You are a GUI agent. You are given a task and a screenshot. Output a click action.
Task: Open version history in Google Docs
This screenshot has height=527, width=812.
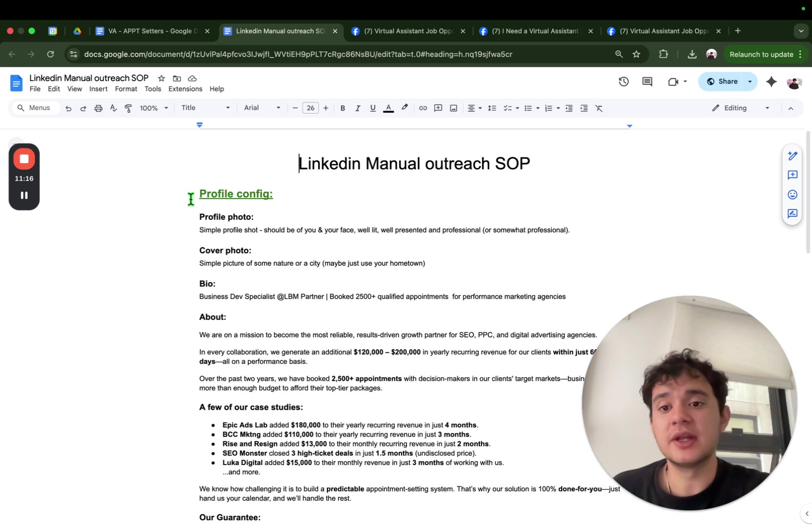(x=624, y=81)
